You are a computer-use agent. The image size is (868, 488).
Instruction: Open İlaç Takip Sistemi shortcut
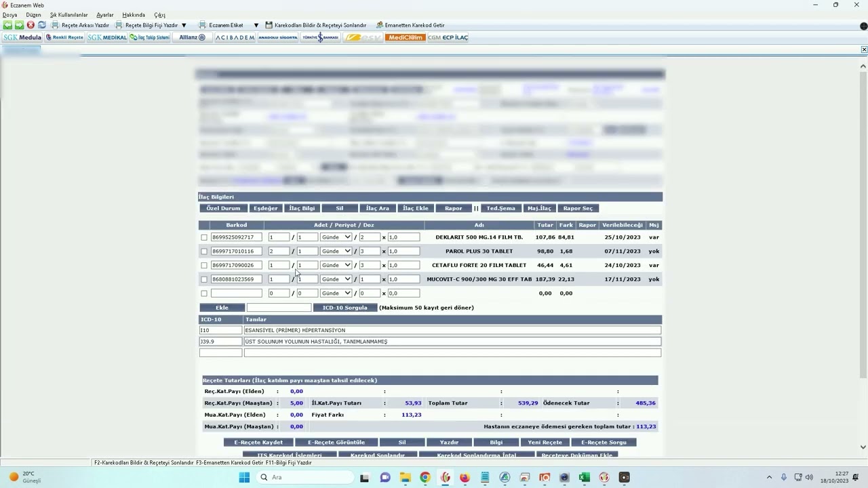(150, 37)
